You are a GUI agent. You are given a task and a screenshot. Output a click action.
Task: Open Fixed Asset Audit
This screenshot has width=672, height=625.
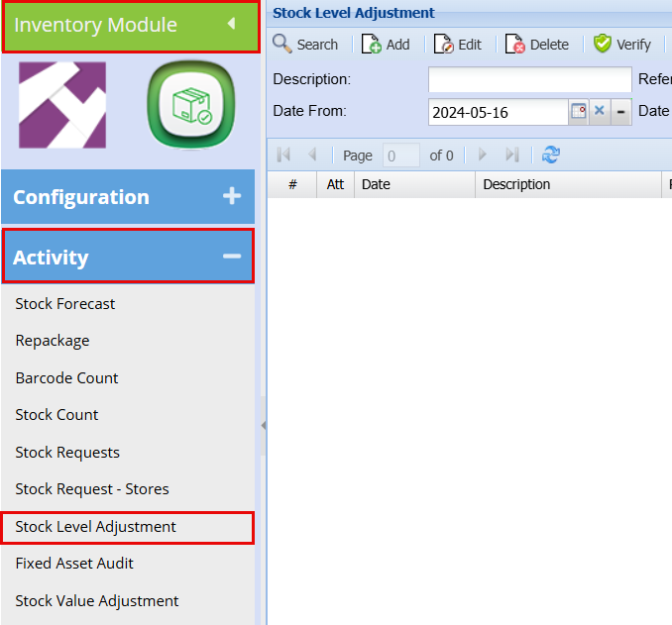pyautogui.click(x=74, y=564)
